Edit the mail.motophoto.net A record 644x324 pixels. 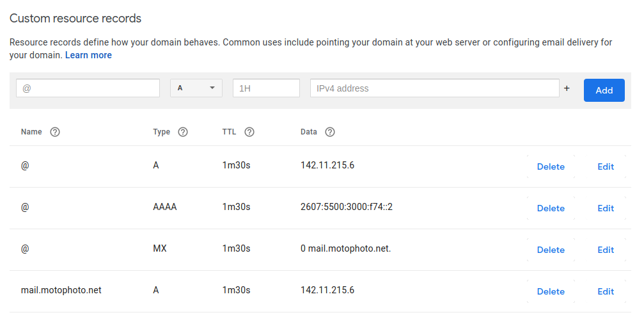point(606,291)
